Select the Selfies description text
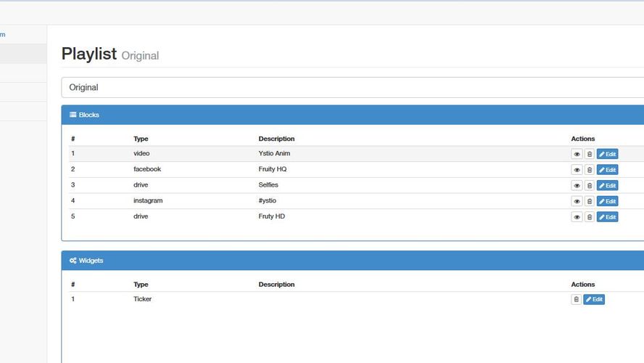This screenshot has width=644, height=363. coord(268,184)
